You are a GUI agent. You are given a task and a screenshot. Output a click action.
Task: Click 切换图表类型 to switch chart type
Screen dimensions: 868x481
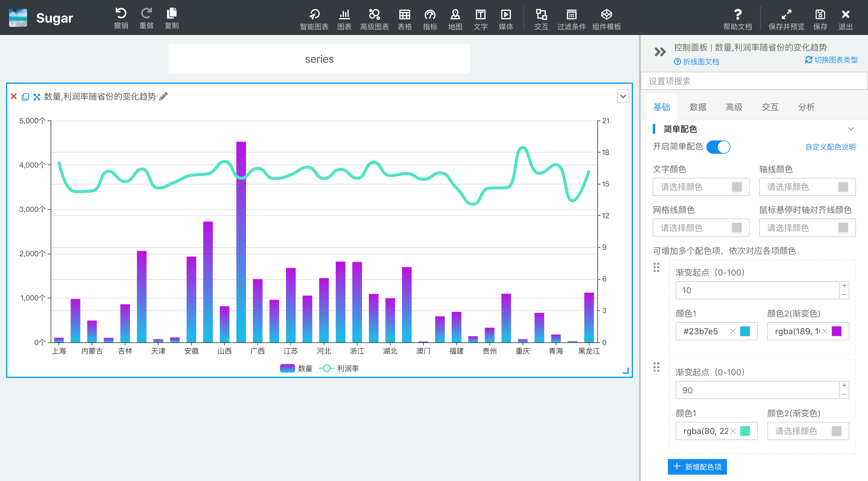831,60
